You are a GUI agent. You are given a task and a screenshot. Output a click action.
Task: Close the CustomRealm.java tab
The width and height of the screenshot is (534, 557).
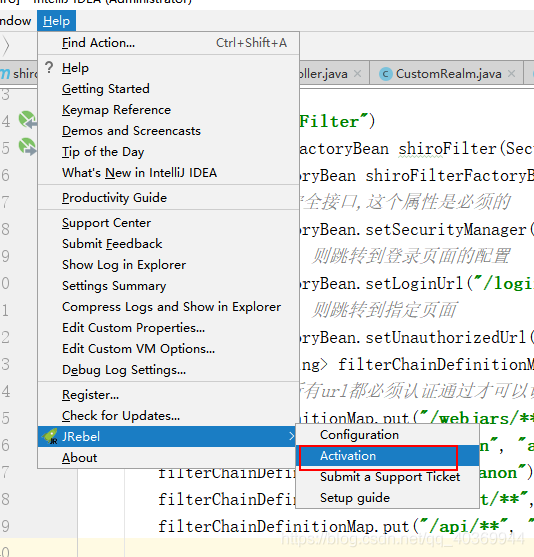pyautogui.click(x=511, y=74)
